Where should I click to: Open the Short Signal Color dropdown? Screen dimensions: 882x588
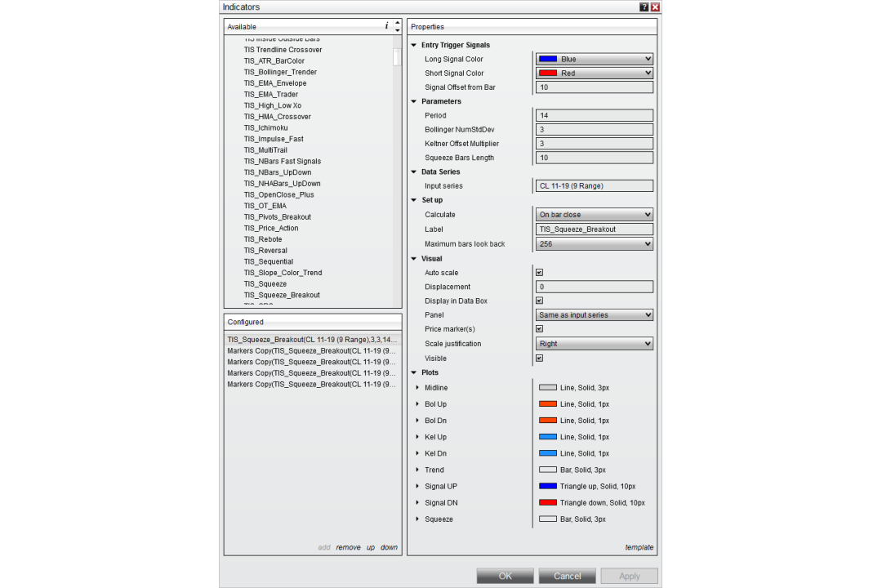pyautogui.click(x=594, y=73)
